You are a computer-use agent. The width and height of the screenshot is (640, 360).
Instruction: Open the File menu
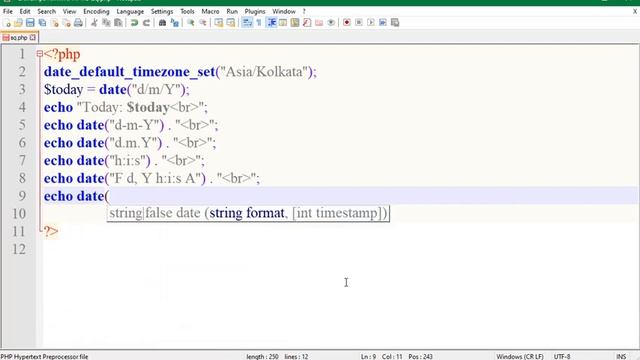[x=8, y=11]
